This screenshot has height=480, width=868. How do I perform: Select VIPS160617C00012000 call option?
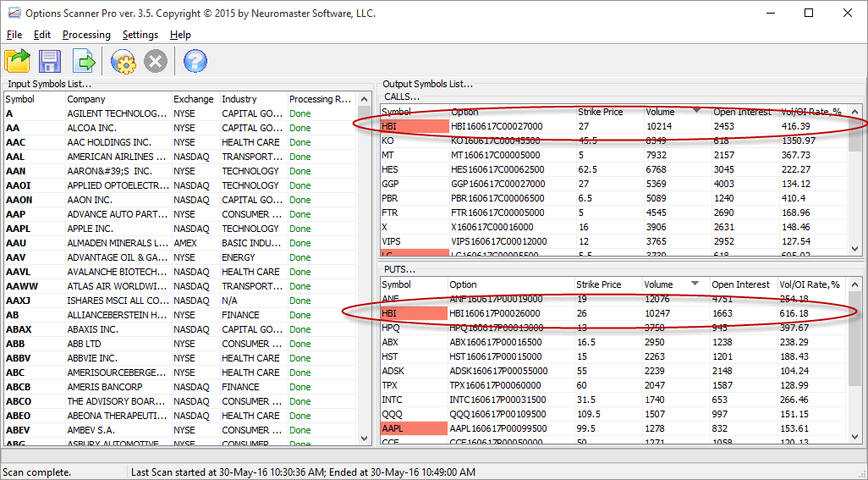point(499,241)
